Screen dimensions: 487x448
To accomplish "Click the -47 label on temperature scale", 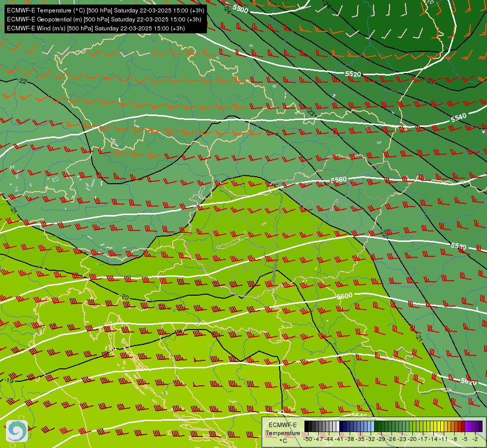I will (x=319, y=439).
